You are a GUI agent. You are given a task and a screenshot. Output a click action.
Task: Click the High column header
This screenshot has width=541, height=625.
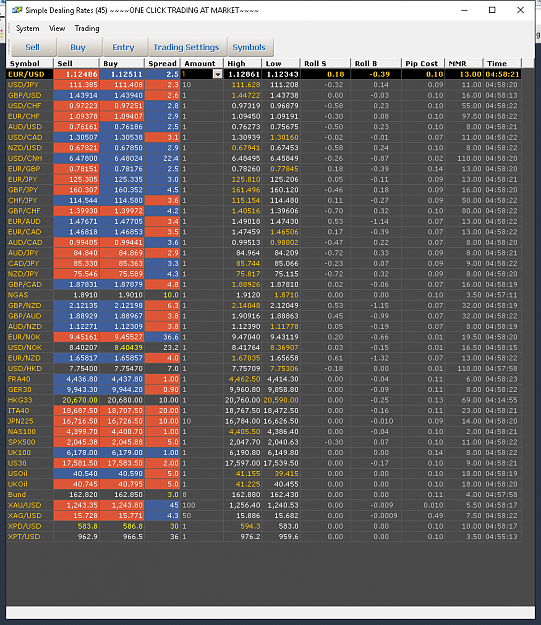tap(242, 63)
